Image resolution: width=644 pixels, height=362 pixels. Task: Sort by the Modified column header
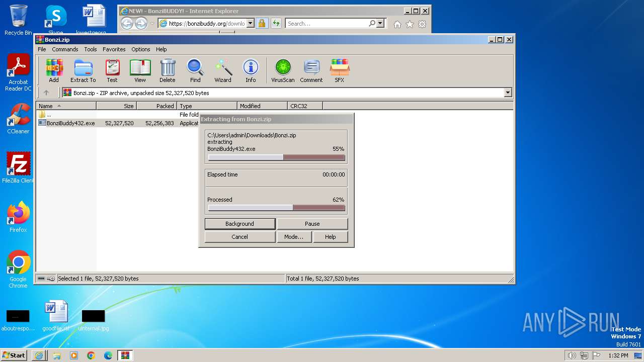262,106
